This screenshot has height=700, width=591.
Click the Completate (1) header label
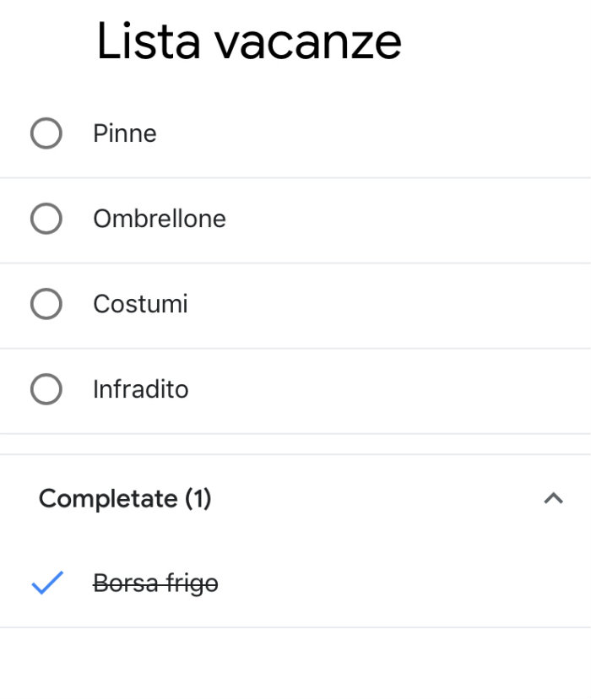(125, 498)
